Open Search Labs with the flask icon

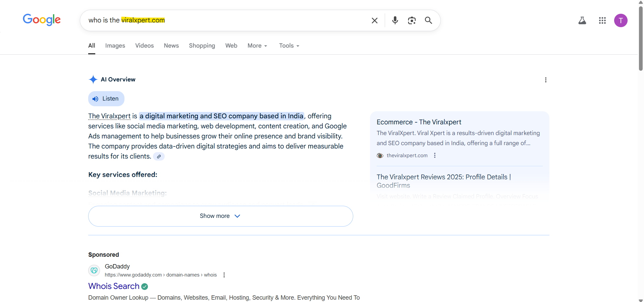583,20
